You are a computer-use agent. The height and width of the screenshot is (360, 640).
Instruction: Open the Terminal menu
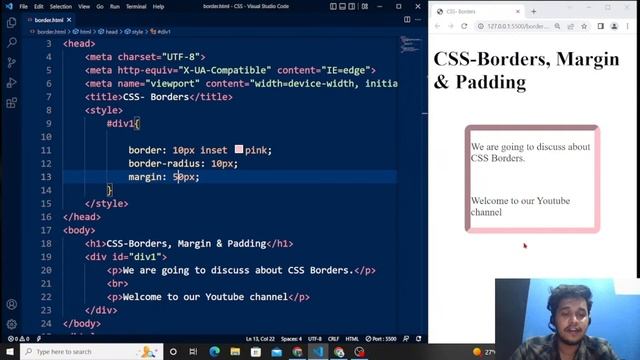point(136,7)
